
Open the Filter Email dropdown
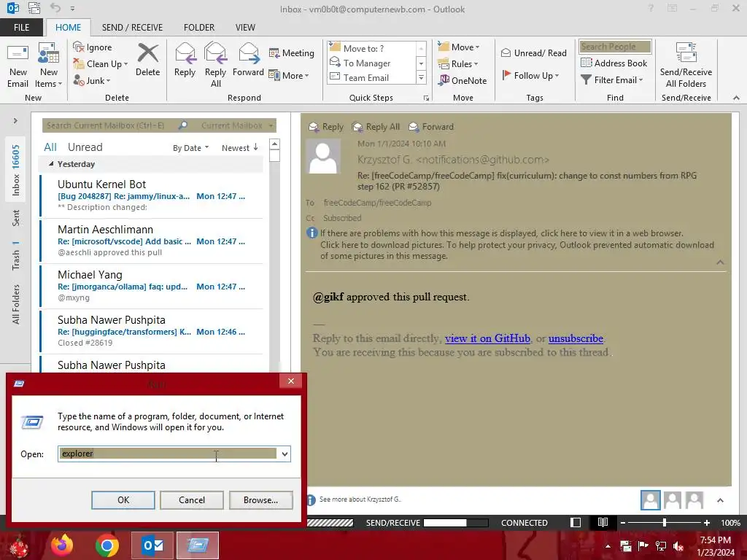612,80
